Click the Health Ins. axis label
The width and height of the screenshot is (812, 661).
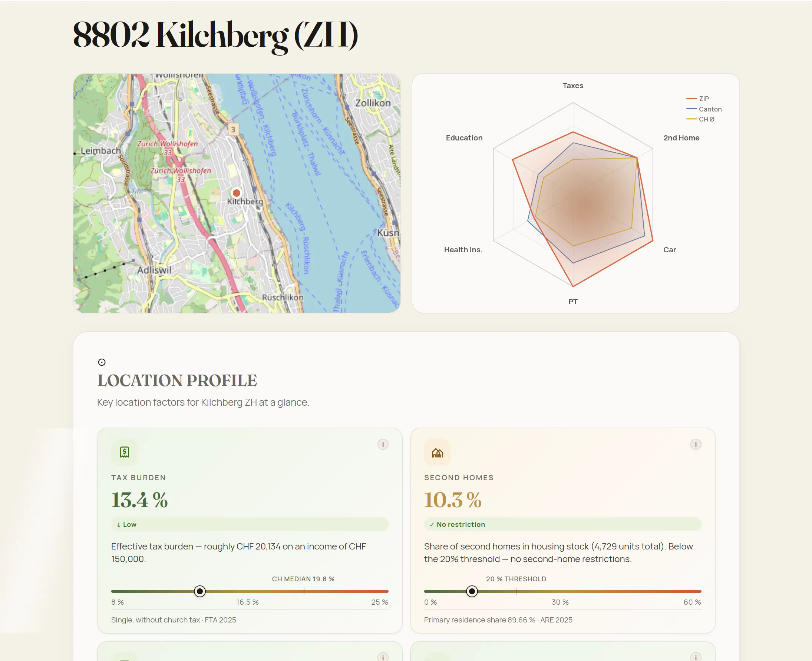[463, 250]
